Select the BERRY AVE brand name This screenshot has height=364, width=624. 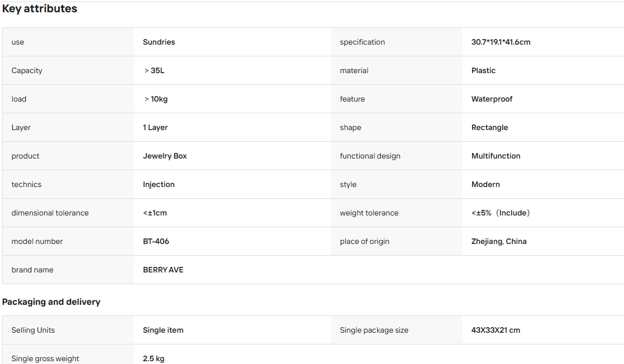click(163, 270)
